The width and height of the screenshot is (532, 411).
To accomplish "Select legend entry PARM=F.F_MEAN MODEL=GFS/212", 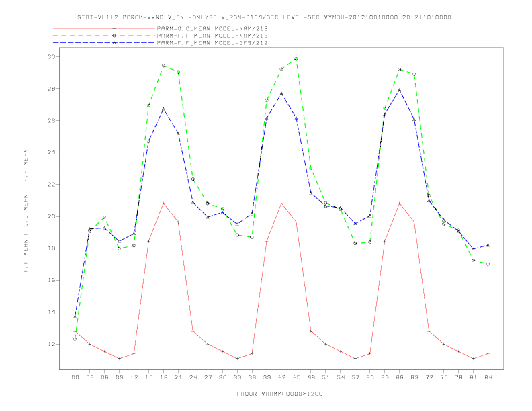I will click(x=212, y=43).
